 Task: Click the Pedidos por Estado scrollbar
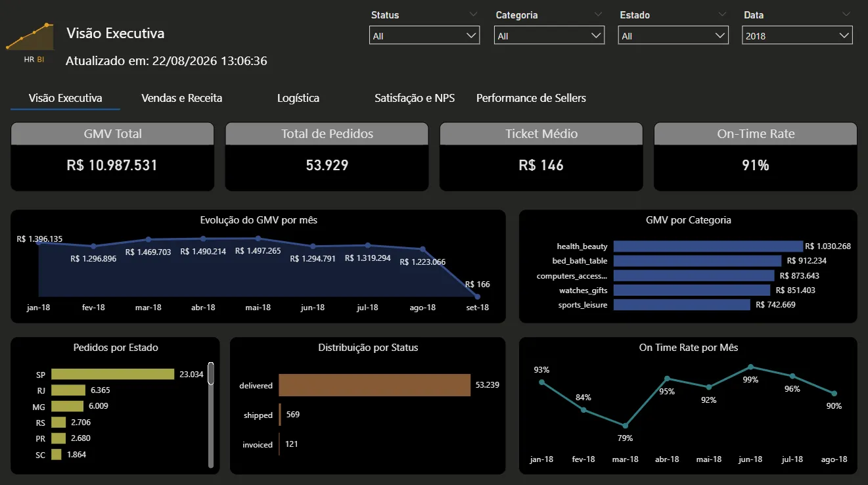click(211, 414)
